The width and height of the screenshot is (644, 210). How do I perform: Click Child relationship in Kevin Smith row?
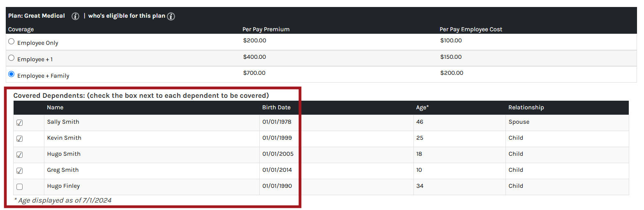(516, 138)
